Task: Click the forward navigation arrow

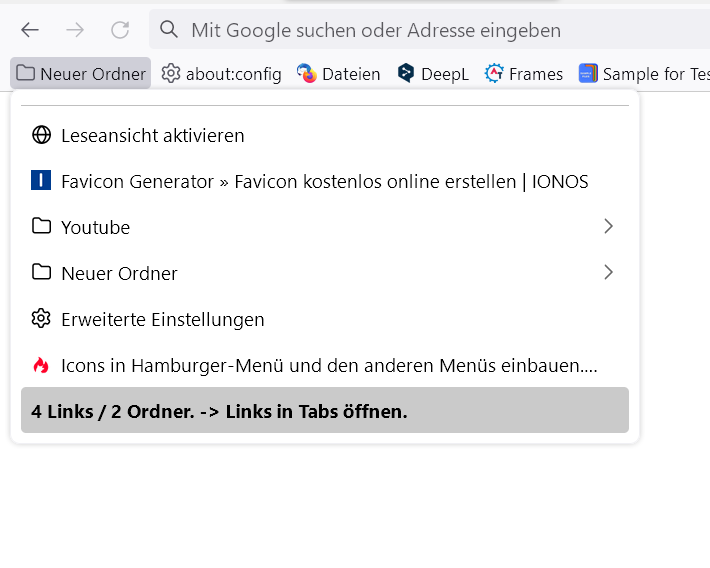Action: [75, 30]
